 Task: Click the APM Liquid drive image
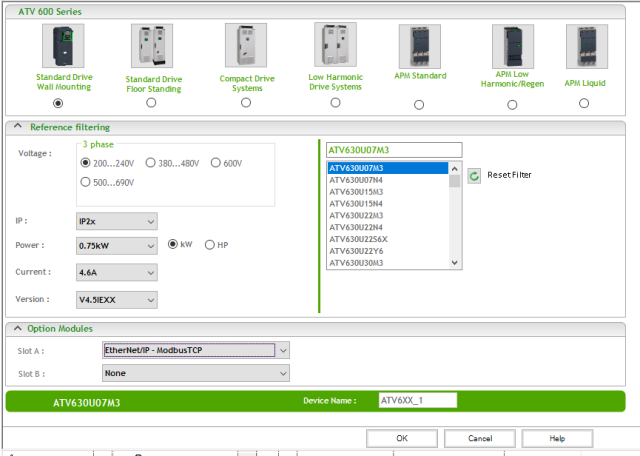tap(585, 46)
